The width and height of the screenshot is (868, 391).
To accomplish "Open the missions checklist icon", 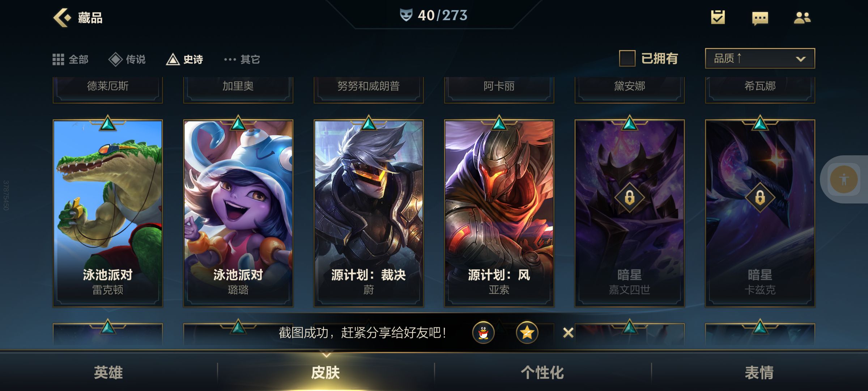I will pyautogui.click(x=718, y=17).
